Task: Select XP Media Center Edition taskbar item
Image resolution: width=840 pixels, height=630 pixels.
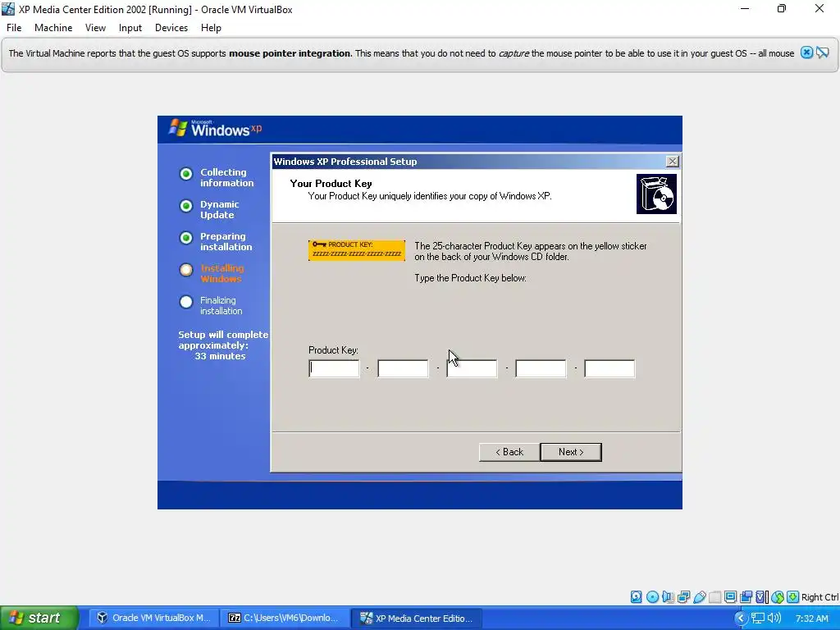Action: click(417, 619)
